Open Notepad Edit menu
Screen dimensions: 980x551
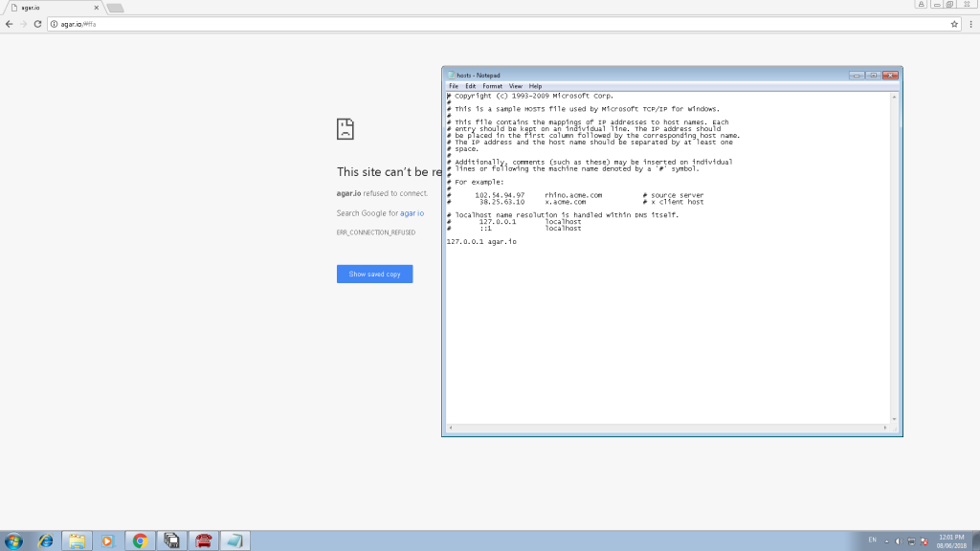click(x=470, y=86)
